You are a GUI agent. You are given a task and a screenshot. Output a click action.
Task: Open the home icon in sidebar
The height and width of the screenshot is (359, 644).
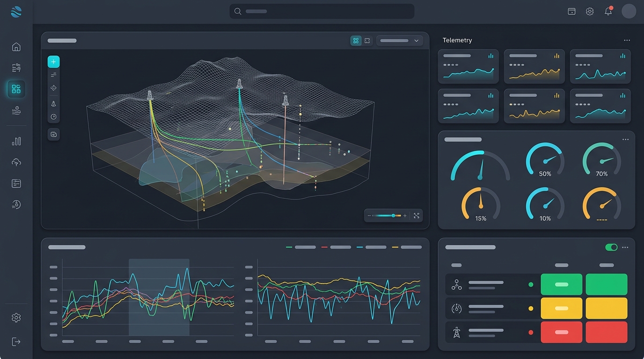coord(16,47)
